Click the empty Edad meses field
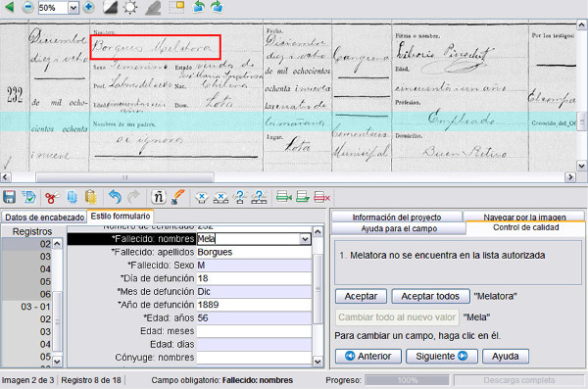 [254, 331]
